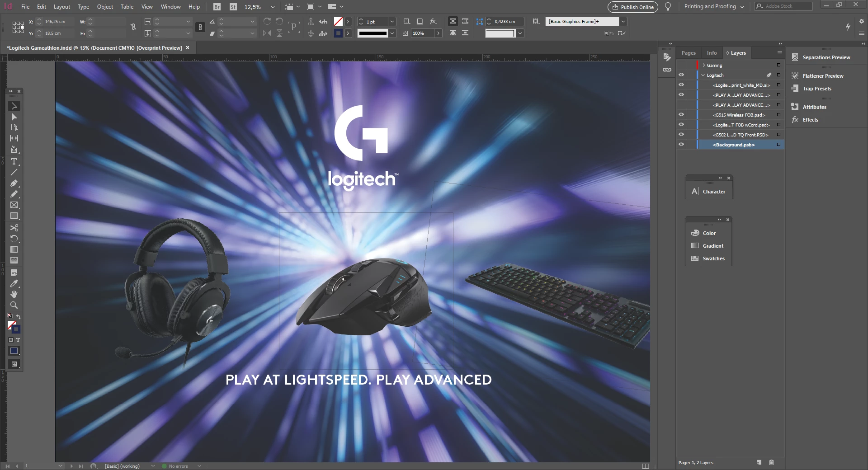Screen dimensions: 868x470
Task: Open Adobe Stock via St icon
Action: point(233,7)
